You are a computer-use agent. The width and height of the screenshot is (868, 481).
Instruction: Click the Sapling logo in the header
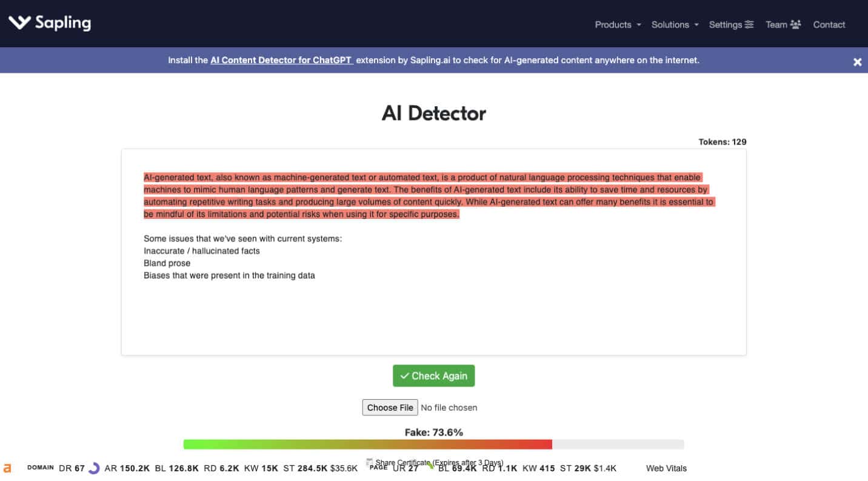[50, 23]
